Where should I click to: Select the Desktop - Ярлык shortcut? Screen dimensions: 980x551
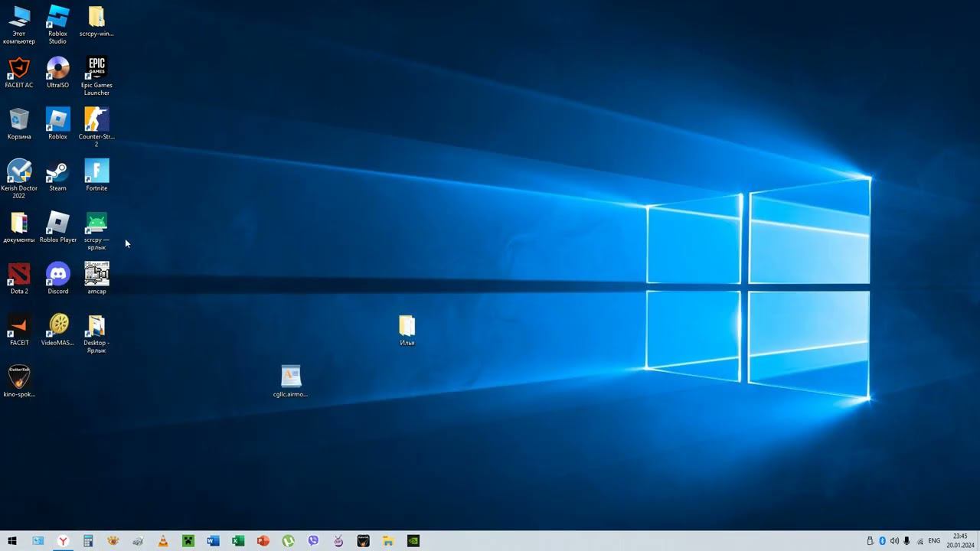(x=96, y=334)
